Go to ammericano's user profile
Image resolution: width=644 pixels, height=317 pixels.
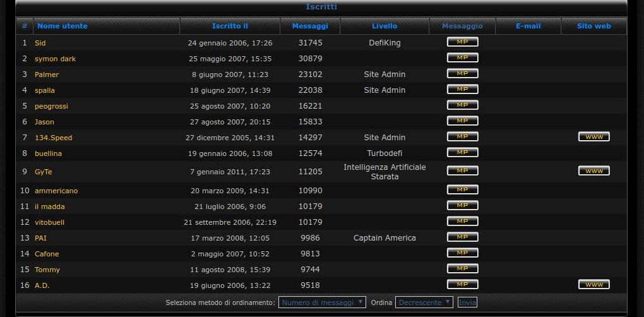[56, 191]
